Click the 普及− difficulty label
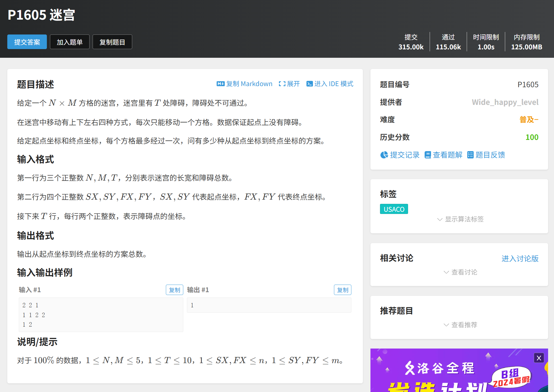 [x=529, y=120]
